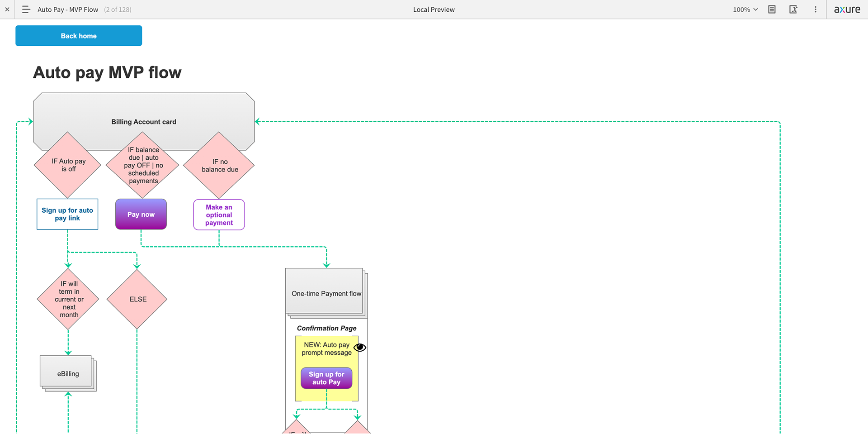
Task: Close the preview sidebar X icon
Action: click(7, 10)
